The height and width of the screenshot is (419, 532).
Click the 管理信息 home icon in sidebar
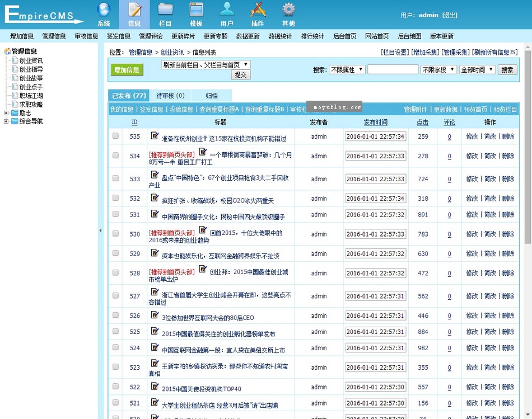7,51
